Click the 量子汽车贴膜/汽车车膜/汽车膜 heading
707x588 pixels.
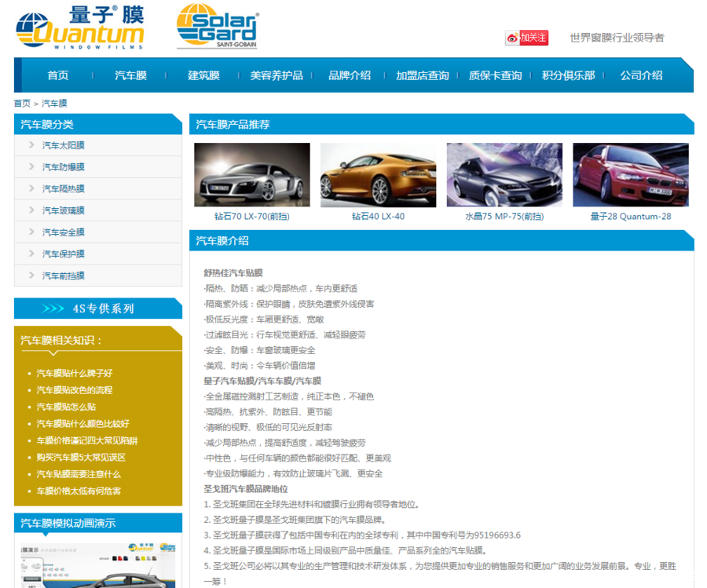pos(262,381)
